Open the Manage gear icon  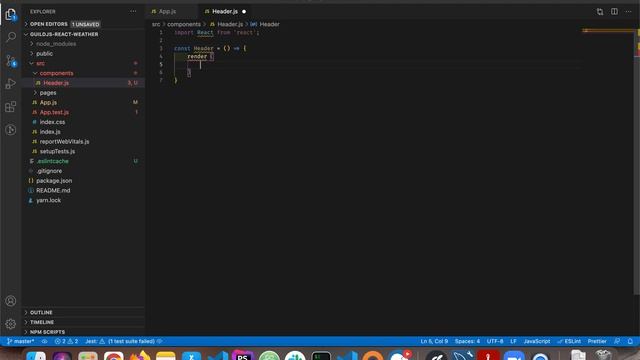(x=11, y=324)
